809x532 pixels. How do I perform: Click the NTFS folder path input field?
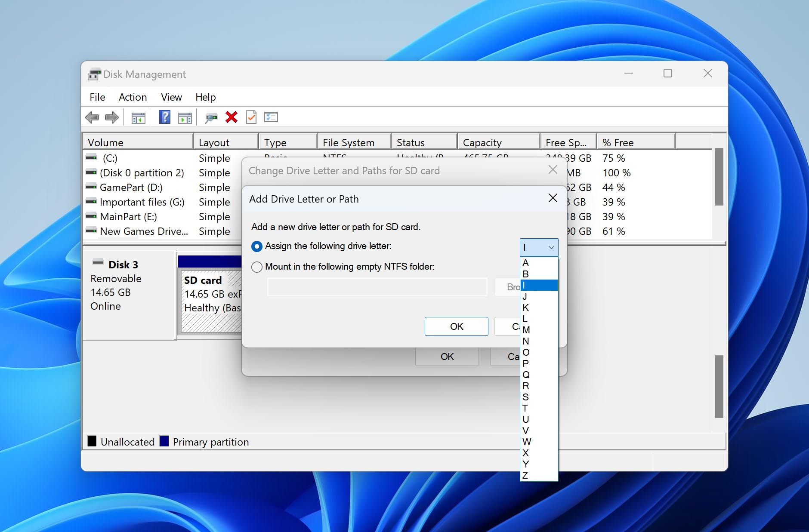tap(377, 287)
